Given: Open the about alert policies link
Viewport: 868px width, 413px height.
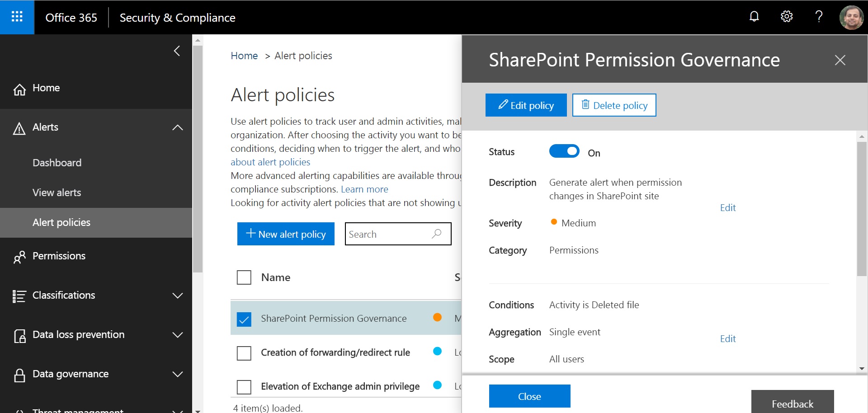Looking at the screenshot, I should coord(270,162).
